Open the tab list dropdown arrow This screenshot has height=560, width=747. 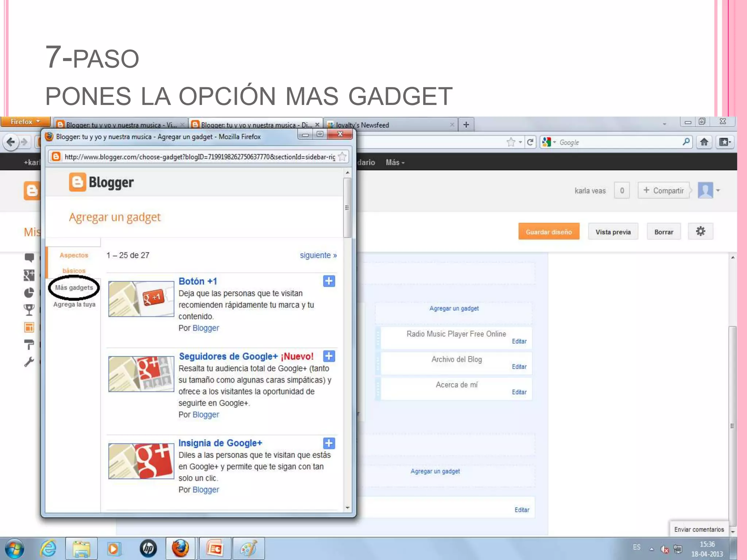[664, 124]
